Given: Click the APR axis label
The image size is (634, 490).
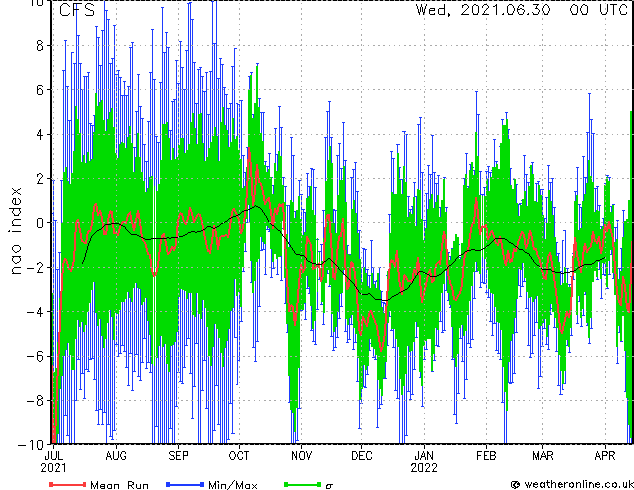Looking at the screenshot, I should pyautogui.click(x=605, y=456).
